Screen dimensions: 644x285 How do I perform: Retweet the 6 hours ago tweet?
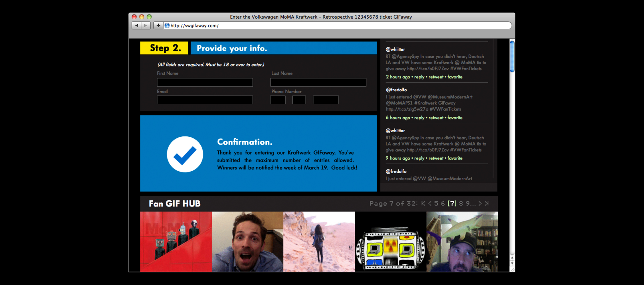tap(436, 118)
